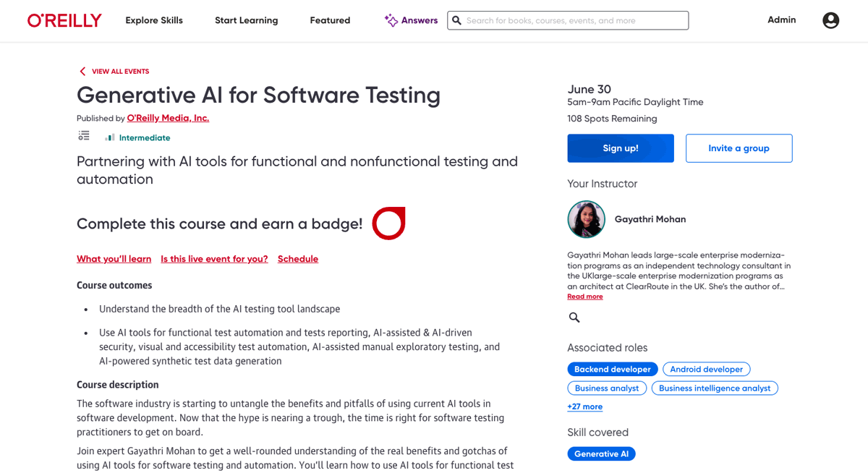This screenshot has width=868, height=473.
Task: Click the Answers sparkle icon
Action: click(x=391, y=20)
